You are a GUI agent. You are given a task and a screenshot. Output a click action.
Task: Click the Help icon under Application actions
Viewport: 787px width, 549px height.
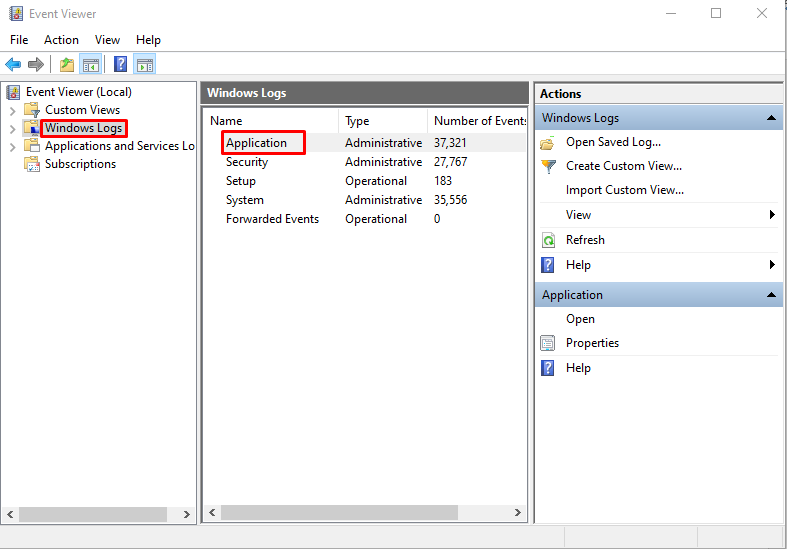[x=548, y=368]
